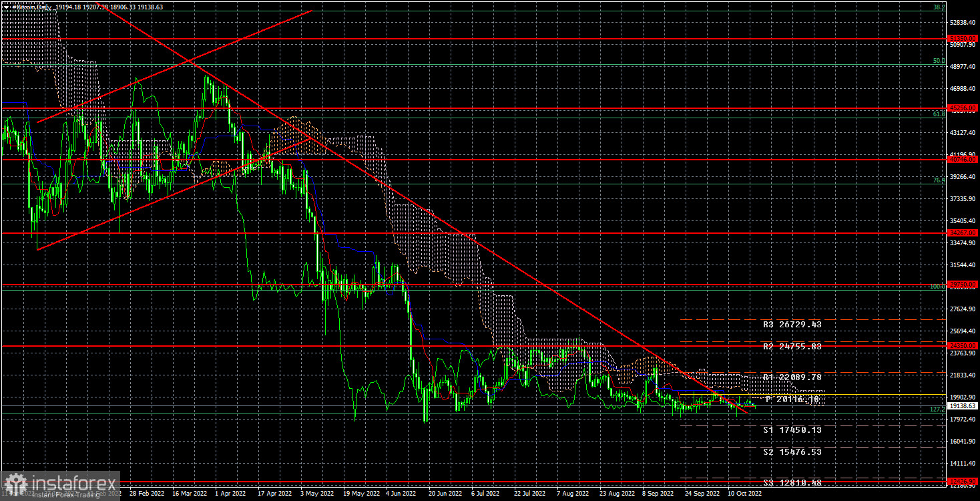Screen dimensions: 980x501
Task: Click the small triangle before the Bitcoin Daily title
Action: point(5,7)
